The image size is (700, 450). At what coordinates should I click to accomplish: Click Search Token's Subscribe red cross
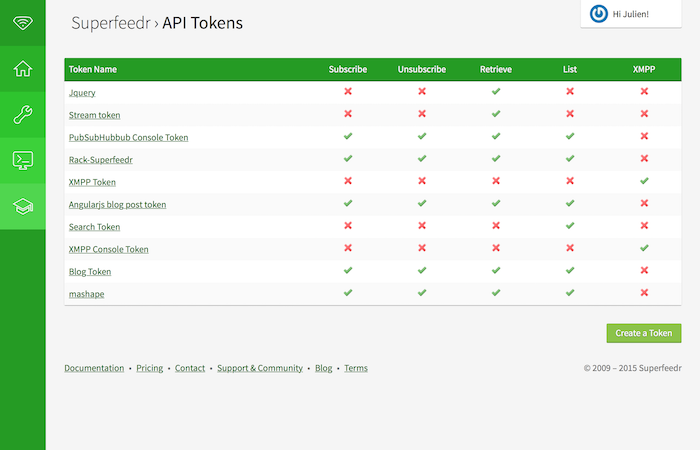tap(348, 225)
